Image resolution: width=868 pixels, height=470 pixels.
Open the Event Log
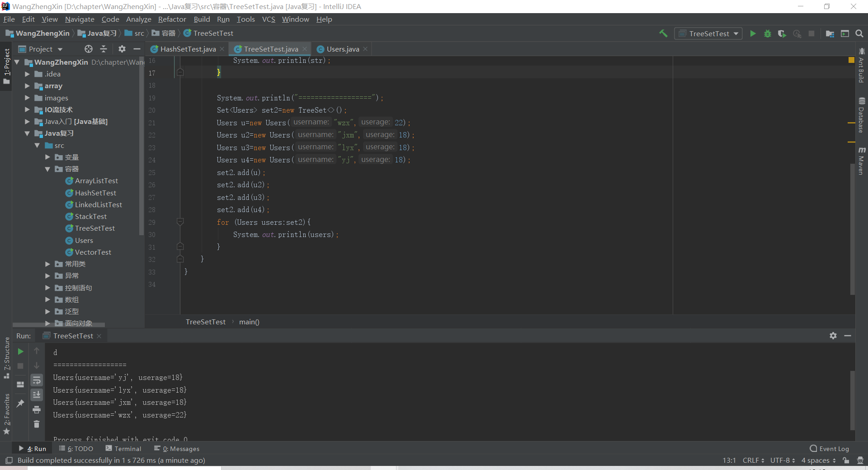click(x=830, y=449)
